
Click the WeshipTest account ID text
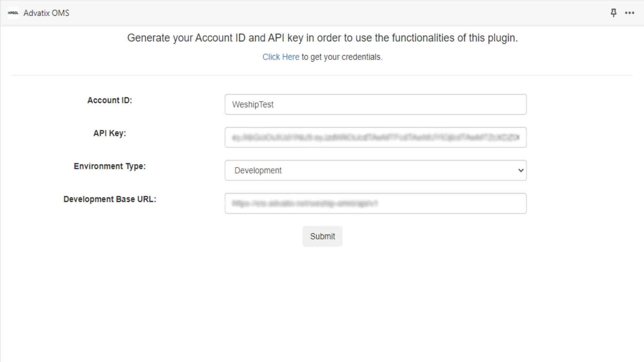coord(252,104)
